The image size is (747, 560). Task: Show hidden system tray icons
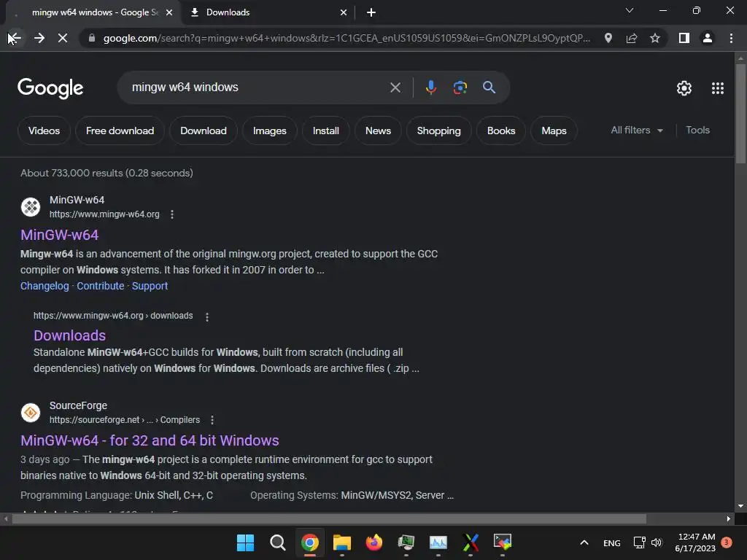point(584,542)
